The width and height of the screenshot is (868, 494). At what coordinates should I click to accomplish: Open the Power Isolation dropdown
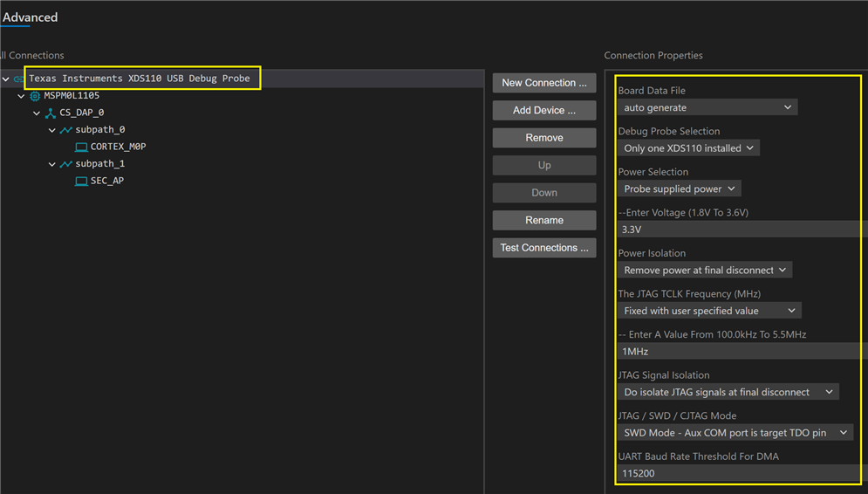point(705,271)
